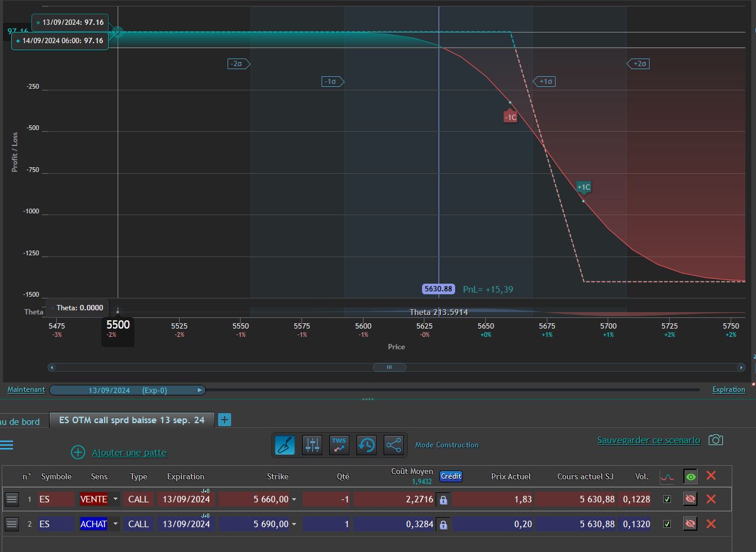756x552 pixels.
Task: Toggle the checkbox for leg 2 (5 690 strike)
Action: [x=667, y=524]
